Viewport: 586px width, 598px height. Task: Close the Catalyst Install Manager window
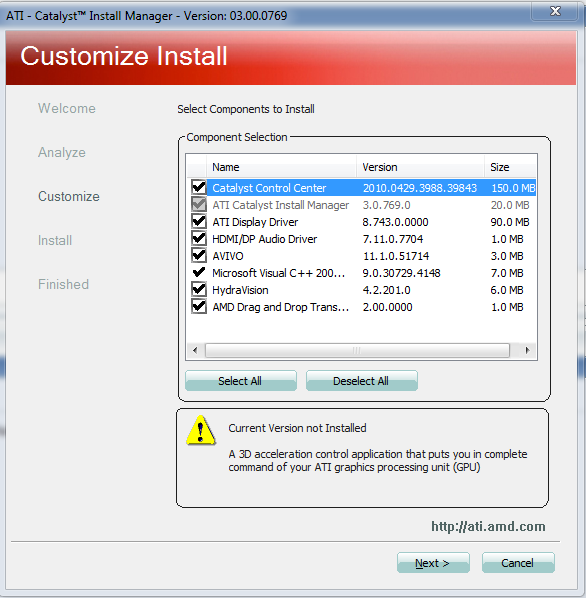pos(555,11)
